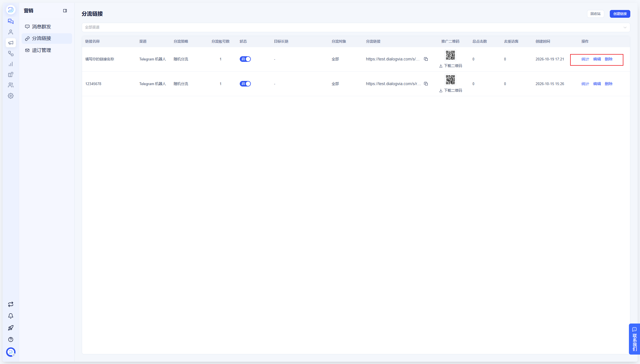
Task: Download QR code for 填写你的链接名称 row
Action: [450, 66]
